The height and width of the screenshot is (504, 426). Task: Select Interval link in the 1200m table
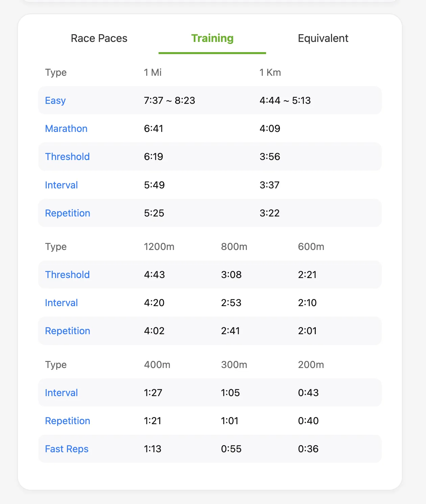pyautogui.click(x=62, y=303)
